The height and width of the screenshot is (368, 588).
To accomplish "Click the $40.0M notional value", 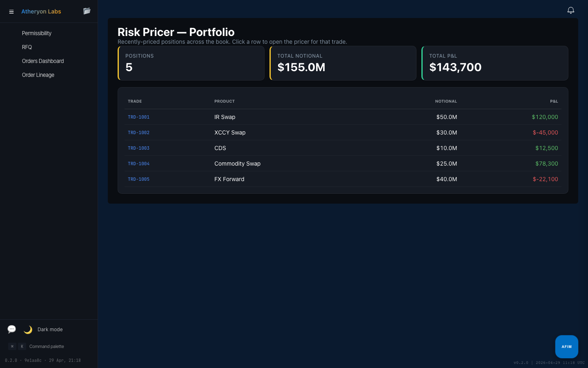I will point(447,179).
